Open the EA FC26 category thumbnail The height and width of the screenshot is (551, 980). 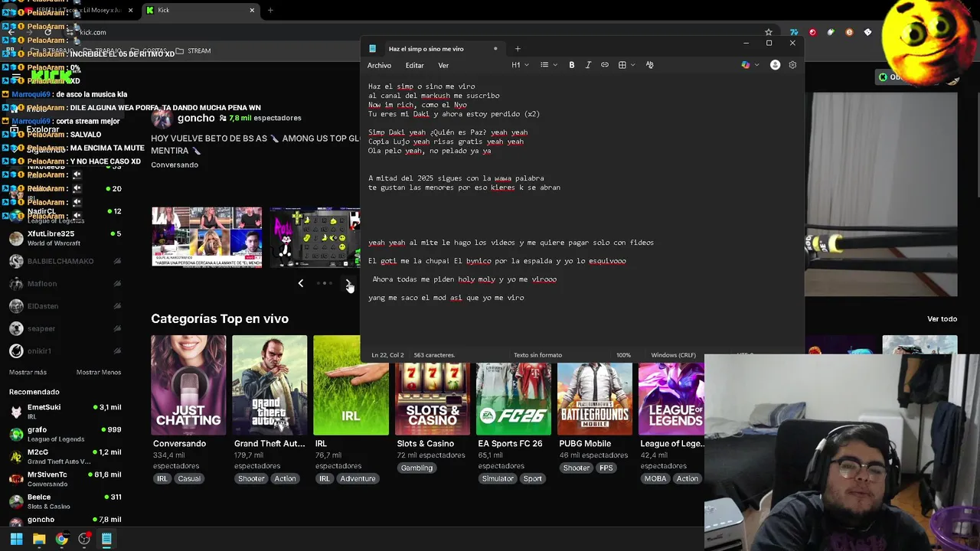click(514, 399)
